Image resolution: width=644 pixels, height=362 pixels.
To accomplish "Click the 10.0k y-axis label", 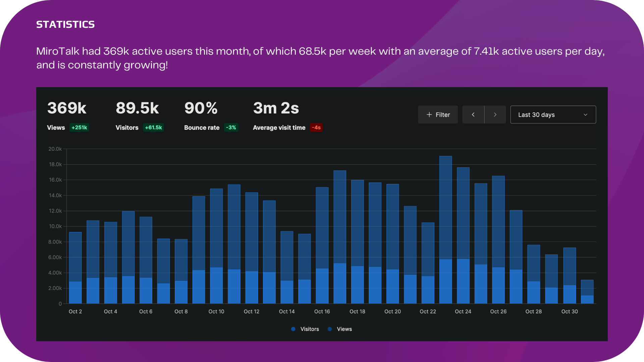I will coord(55,226).
